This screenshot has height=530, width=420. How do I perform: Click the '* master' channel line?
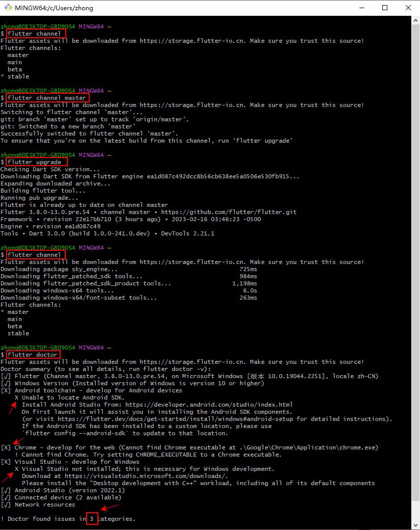coord(15,312)
